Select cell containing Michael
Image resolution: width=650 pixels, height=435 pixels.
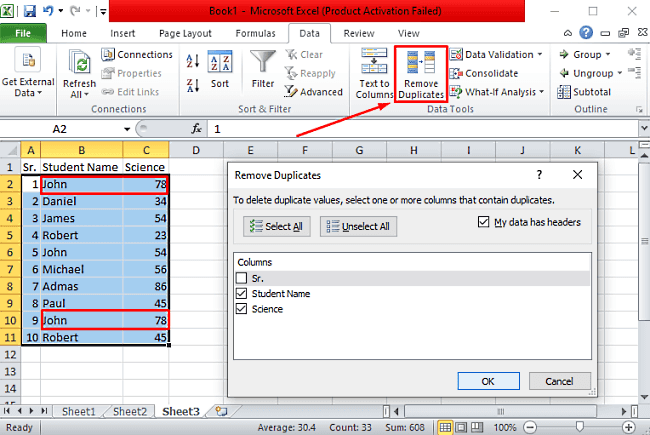pos(82,269)
